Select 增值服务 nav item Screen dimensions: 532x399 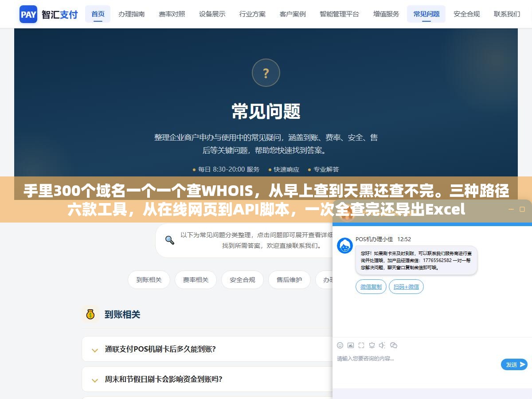click(386, 14)
